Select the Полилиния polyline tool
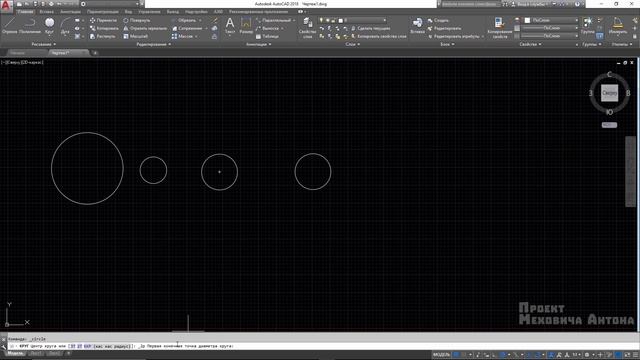The width and height of the screenshot is (640, 360). (30, 26)
